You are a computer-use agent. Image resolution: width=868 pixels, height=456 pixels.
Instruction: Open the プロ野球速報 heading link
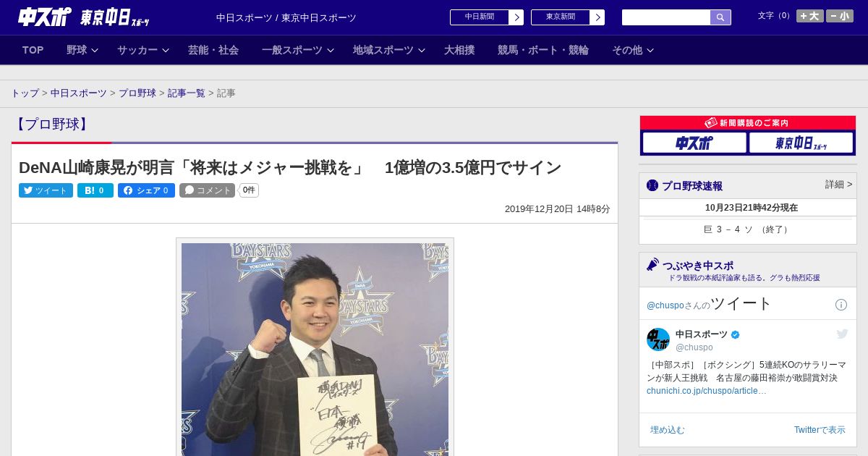692,186
